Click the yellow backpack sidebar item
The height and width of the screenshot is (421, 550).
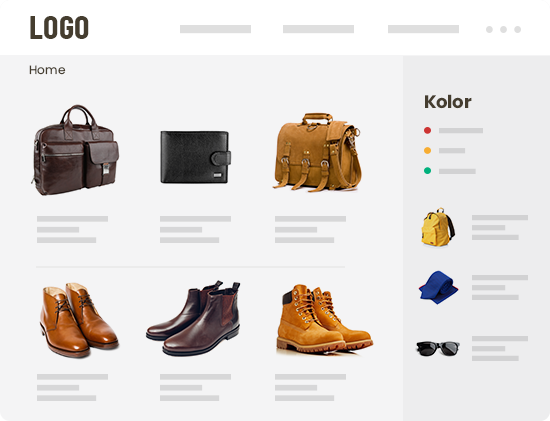pyautogui.click(x=438, y=227)
